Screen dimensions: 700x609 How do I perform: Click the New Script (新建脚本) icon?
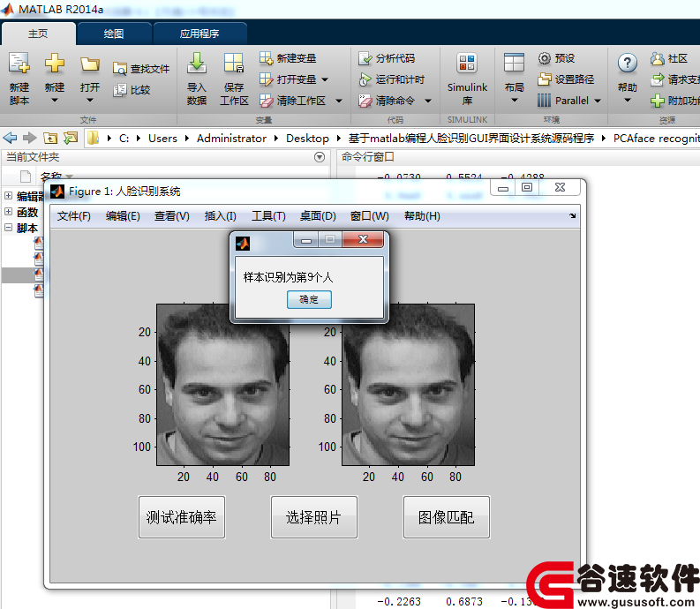19,63
